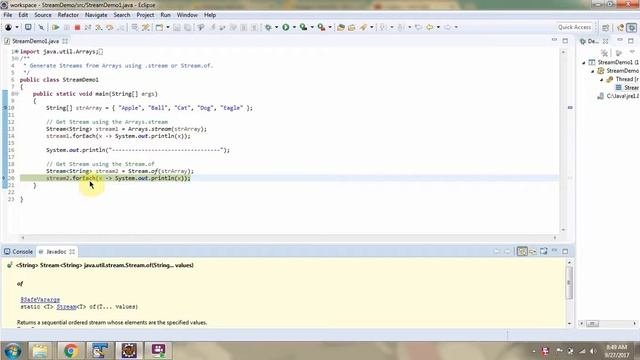Collapse the import fold on line 1
This screenshot has width=640, height=360.
[x=16, y=51]
